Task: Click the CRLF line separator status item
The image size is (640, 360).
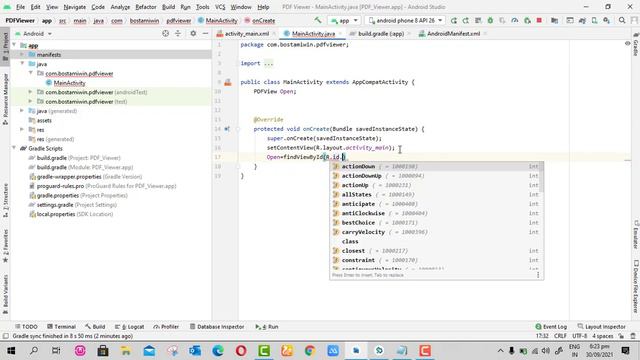Action: 560,336
